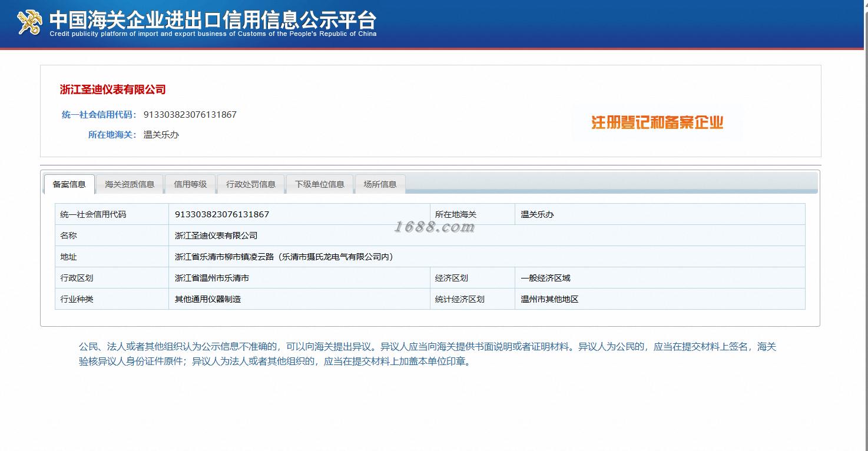Click the value 一般经济区域
The width and height of the screenshot is (868, 451).
point(545,278)
